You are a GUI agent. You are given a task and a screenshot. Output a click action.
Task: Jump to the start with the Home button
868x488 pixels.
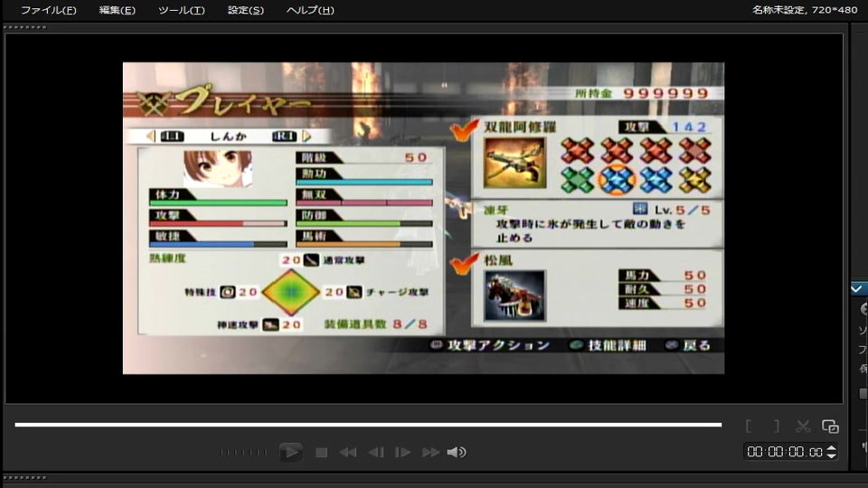pyautogui.click(x=348, y=453)
